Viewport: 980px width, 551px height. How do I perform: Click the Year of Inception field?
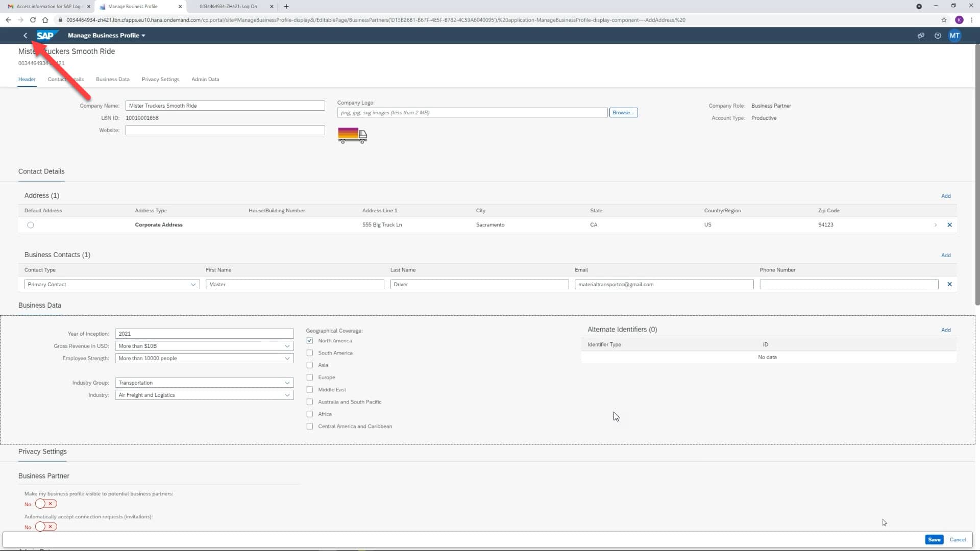[x=204, y=334]
